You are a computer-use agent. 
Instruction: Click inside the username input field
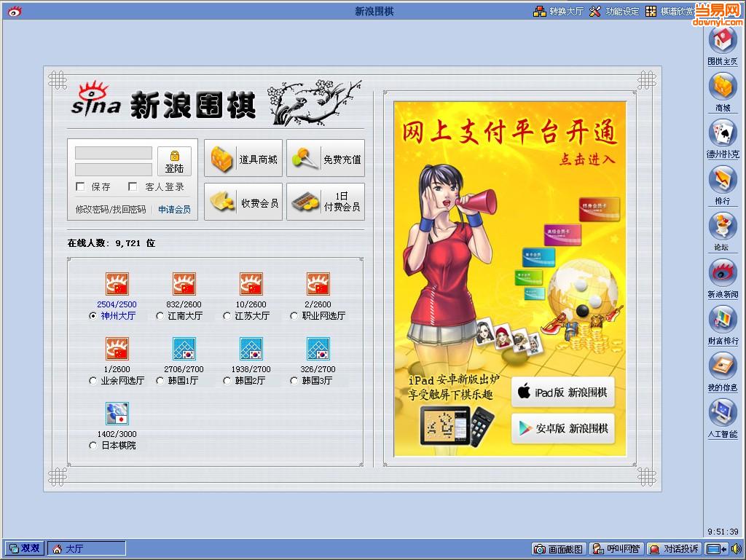(114, 152)
